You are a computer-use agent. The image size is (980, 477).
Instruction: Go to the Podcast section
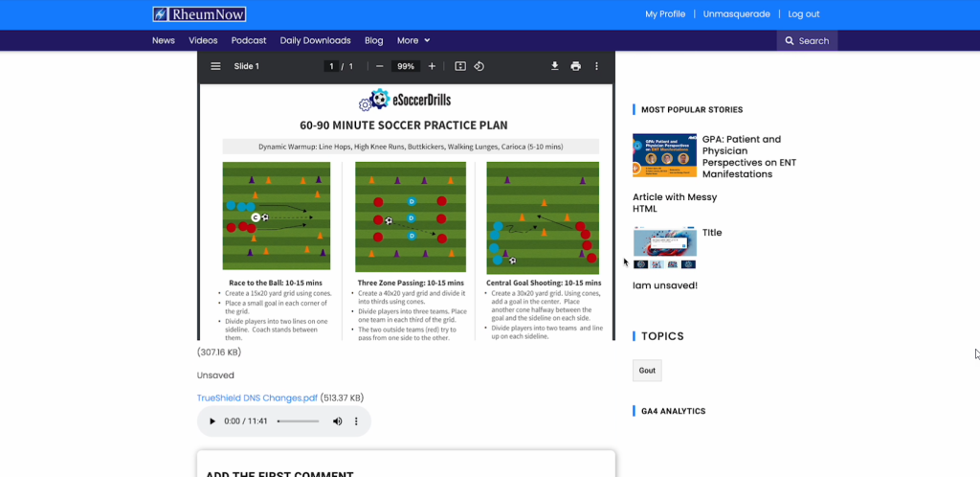tap(249, 40)
